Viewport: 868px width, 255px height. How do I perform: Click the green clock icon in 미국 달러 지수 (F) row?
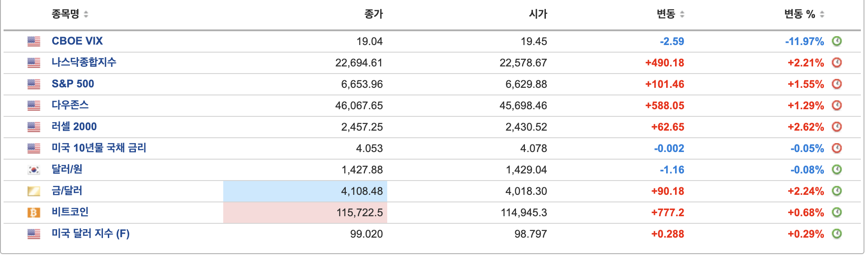click(x=837, y=234)
